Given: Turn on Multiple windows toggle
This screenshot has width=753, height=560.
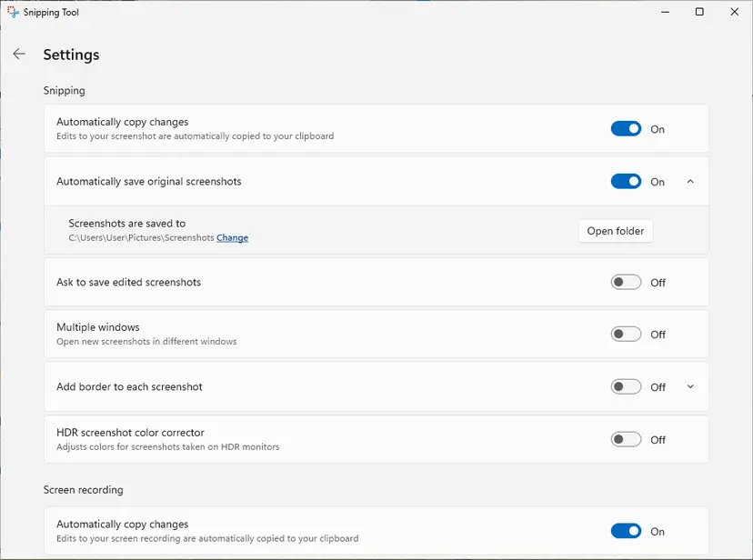Looking at the screenshot, I should (x=626, y=334).
